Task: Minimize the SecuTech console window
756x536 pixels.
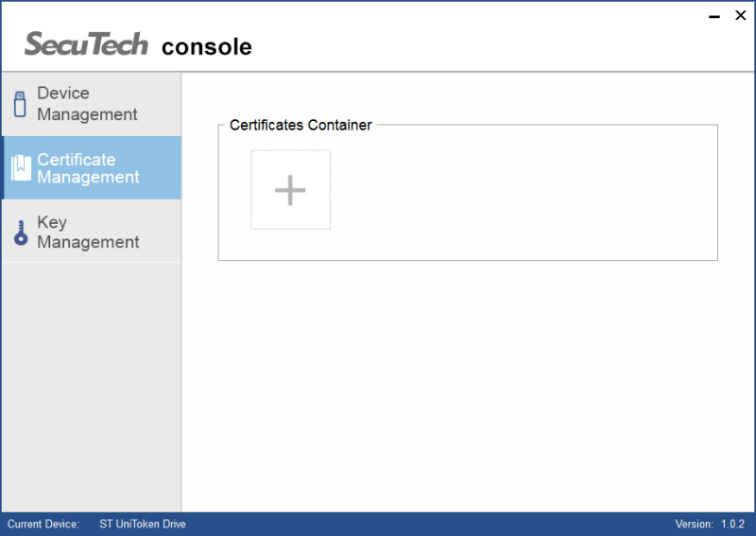Action: (x=714, y=16)
